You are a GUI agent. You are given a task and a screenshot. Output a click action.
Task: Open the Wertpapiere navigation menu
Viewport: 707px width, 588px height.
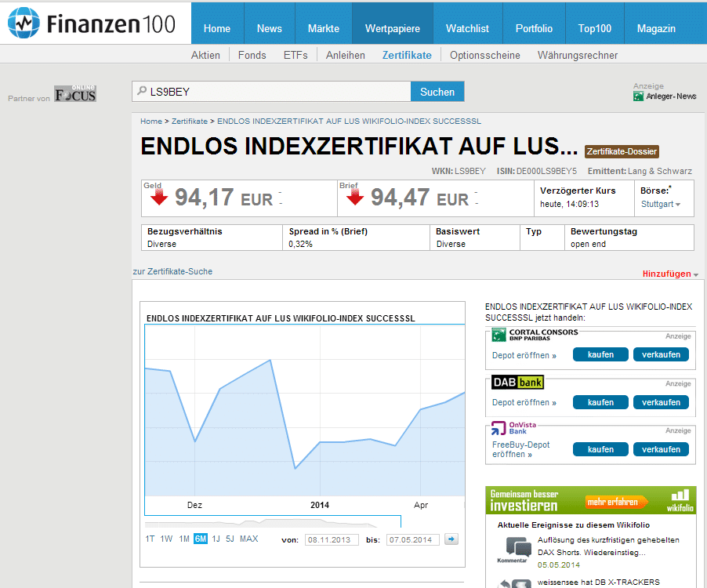point(392,28)
